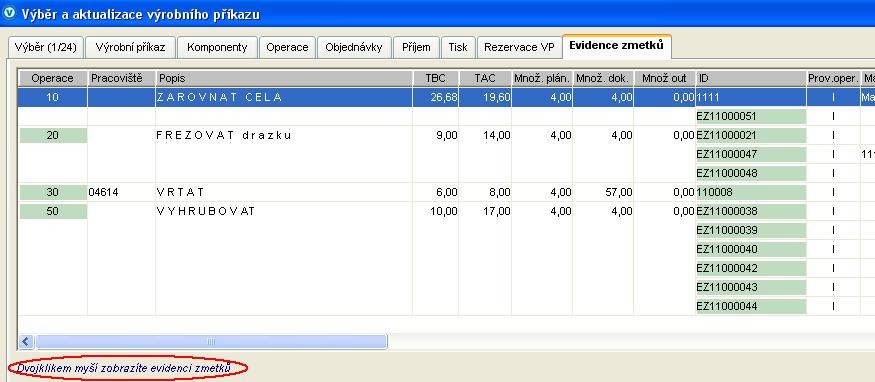
Task: Click the Množ. dok. column header
Action: 603,79
